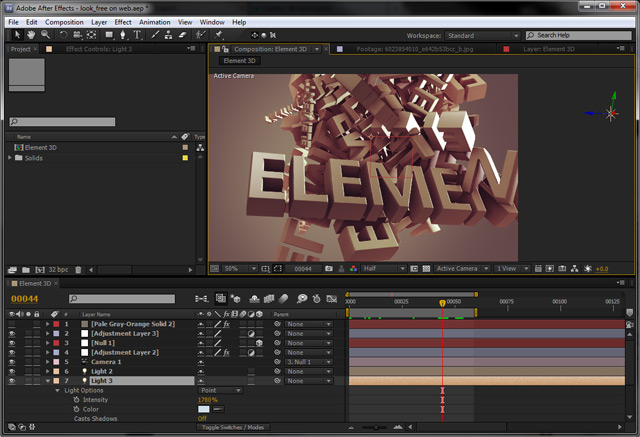Select the Hand tool in toolbar
The height and width of the screenshot is (437, 640).
coord(31,34)
